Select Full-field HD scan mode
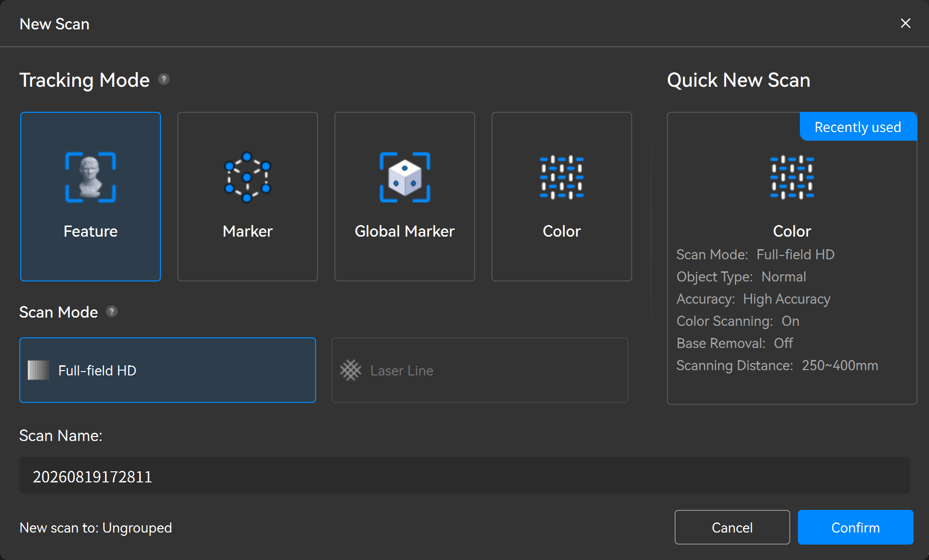Viewport: 929px width, 560px height. [168, 370]
